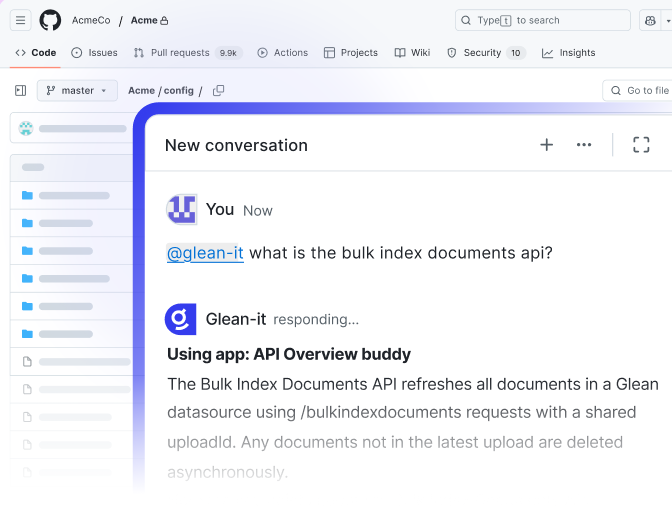Viewport: 672px width, 520px height.
Task: Go to GitHub home via Octocat logo
Action: (50, 20)
